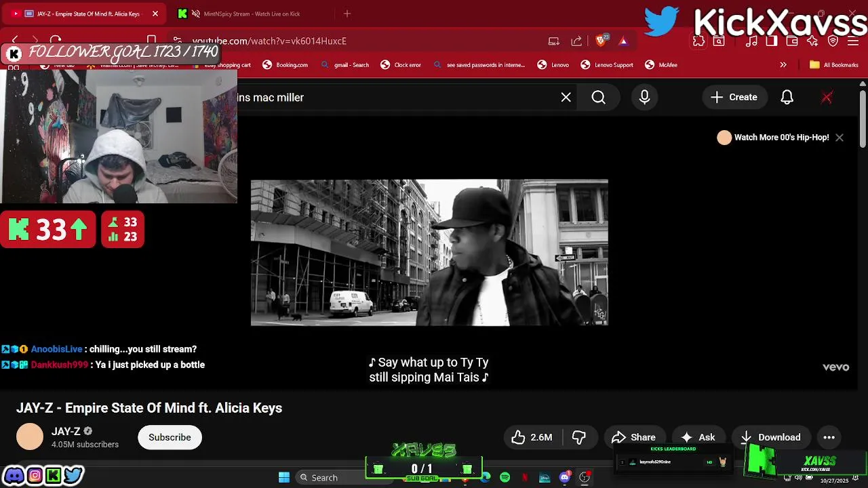The height and width of the screenshot is (488, 868).
Task: Click the taskbar date 10/27/2025
Action: tap(834, 481)
